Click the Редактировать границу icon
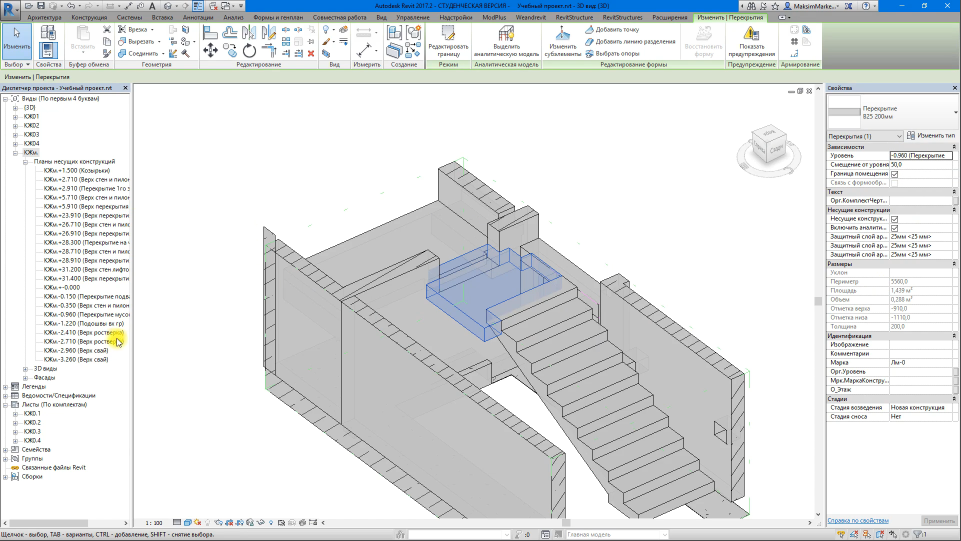 coord(448,33)
